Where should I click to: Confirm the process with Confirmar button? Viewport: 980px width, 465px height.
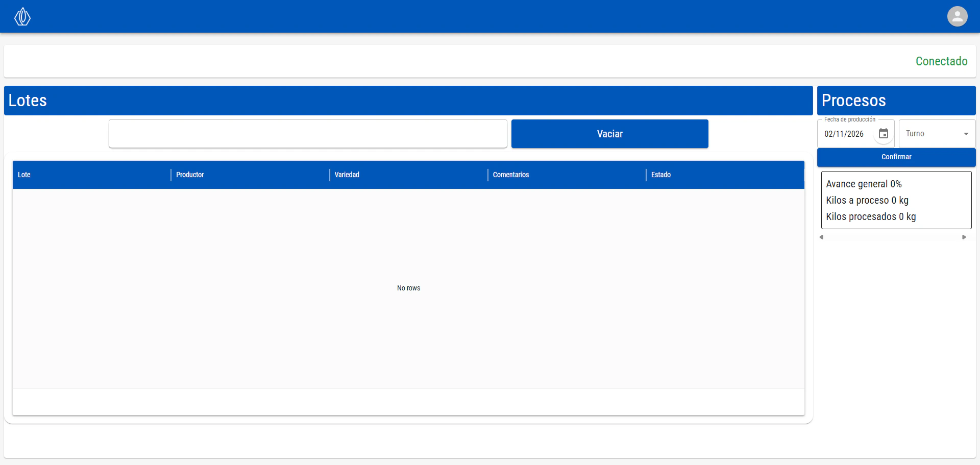click(896, 157)
